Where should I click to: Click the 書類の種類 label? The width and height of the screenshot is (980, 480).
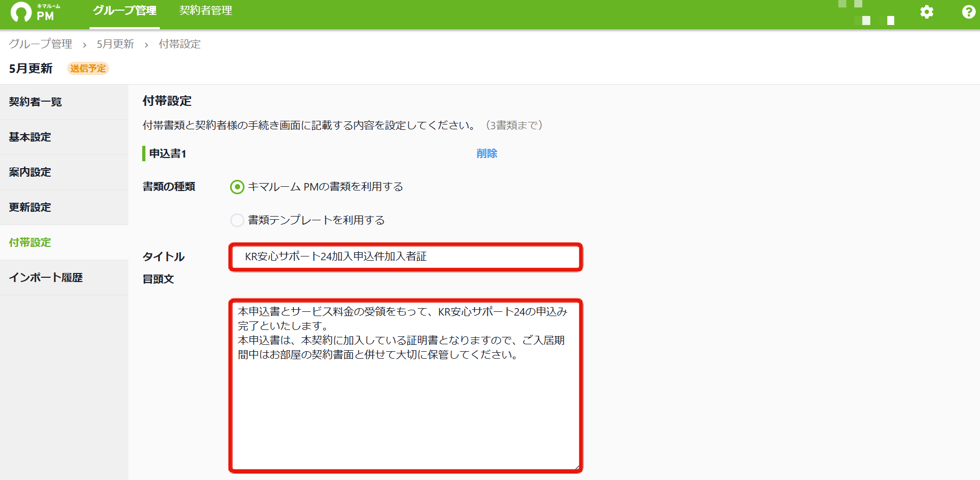169,187
